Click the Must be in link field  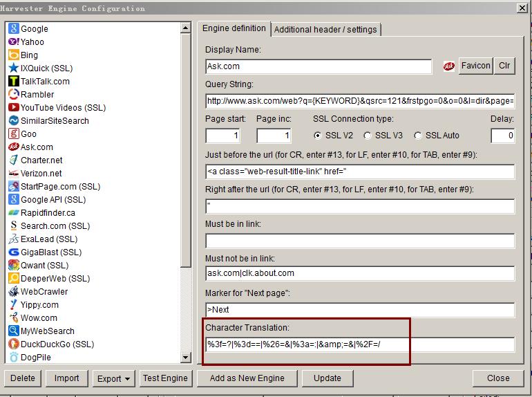[360, 241]
